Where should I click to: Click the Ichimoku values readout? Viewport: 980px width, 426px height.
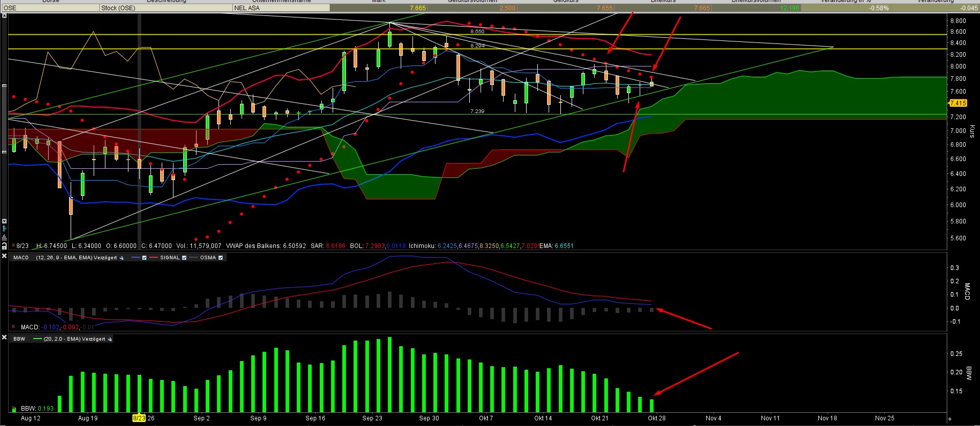pyautogui.click(x=474, y=246)
